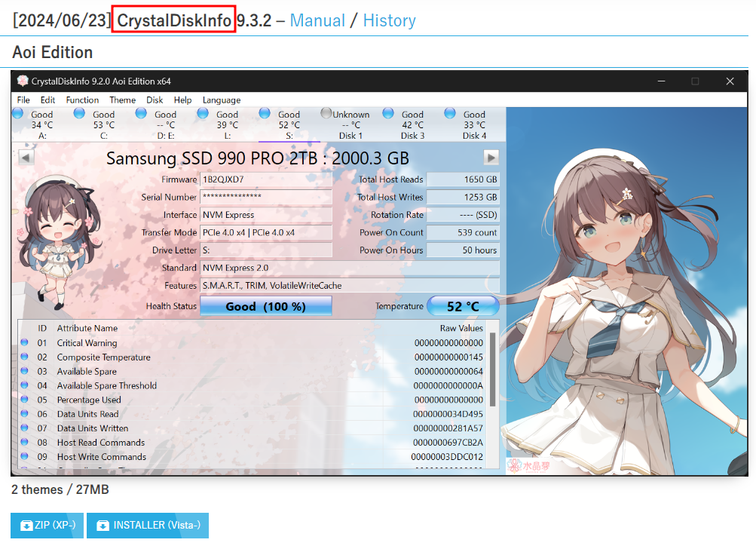Open the Disk menu
The height and width of the screenshot is (555, 756).
155,100
